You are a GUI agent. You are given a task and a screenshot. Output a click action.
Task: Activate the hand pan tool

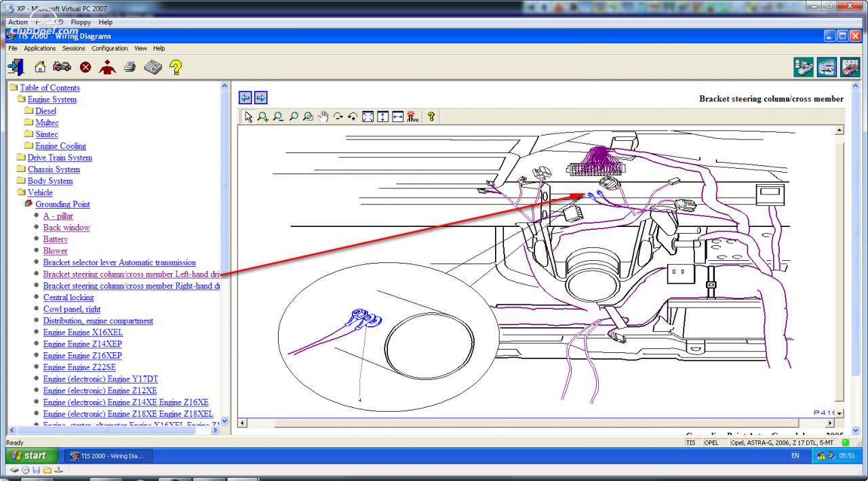(323, 117)
